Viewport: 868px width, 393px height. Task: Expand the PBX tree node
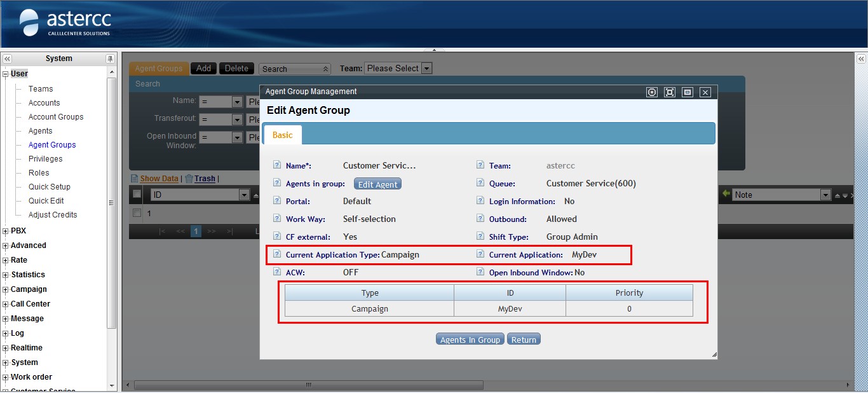pyautogui.click(x=6, y=231)
